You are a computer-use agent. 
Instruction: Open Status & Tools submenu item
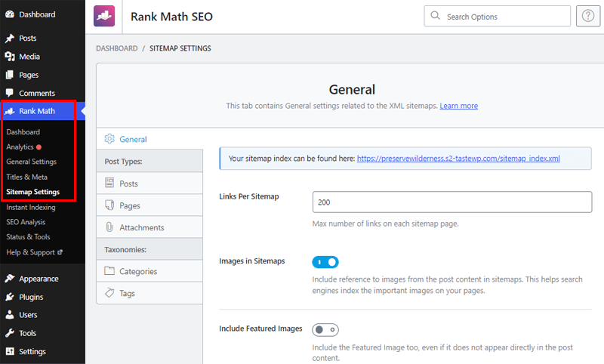pyautogui.click(x=28, y=237)
